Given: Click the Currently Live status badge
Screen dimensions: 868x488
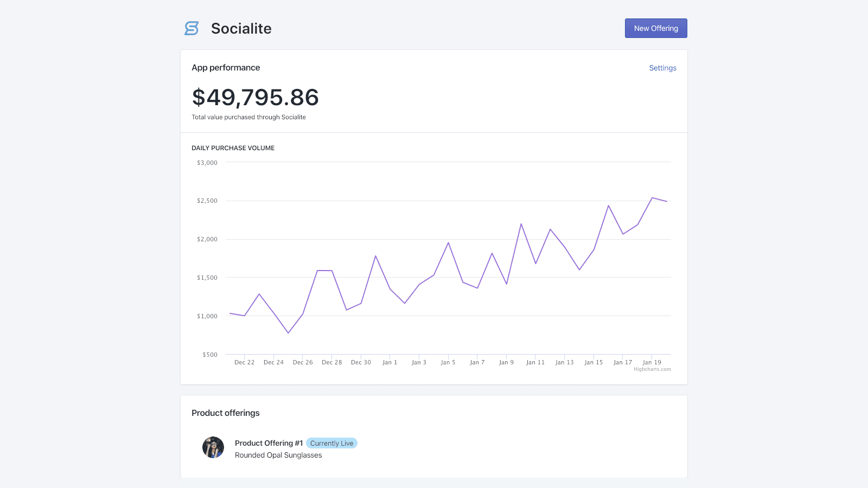Looking at the screenshot, I should click(x=331, y=443).
